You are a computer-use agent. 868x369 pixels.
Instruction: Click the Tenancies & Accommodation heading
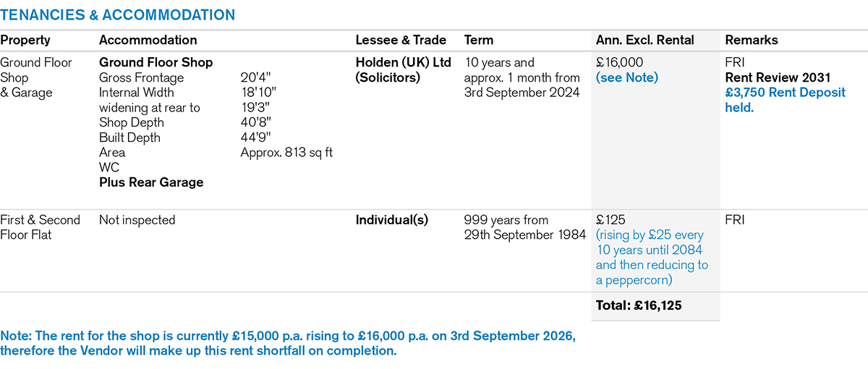[118, 14]
